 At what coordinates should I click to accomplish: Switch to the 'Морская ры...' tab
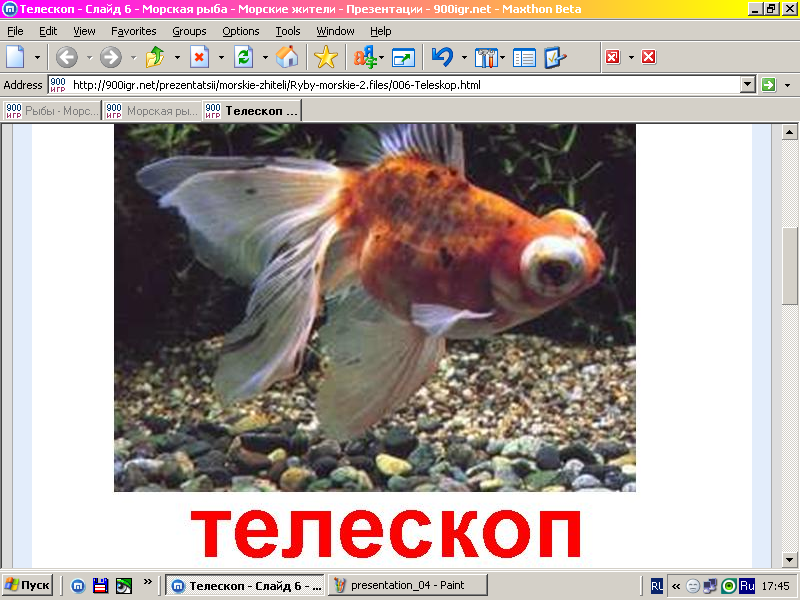pyautogui.click(x=152, y=110)
